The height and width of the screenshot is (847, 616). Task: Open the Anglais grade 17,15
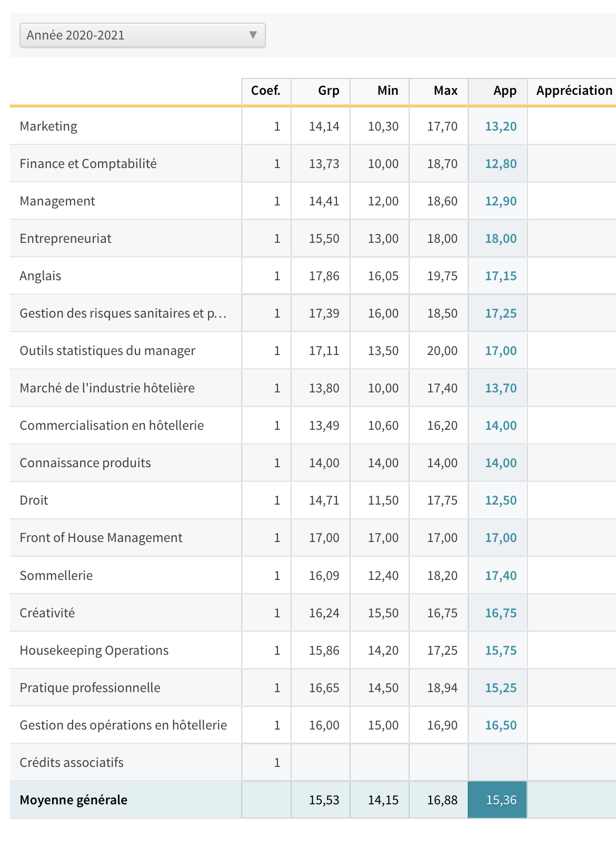pos(501,276)
